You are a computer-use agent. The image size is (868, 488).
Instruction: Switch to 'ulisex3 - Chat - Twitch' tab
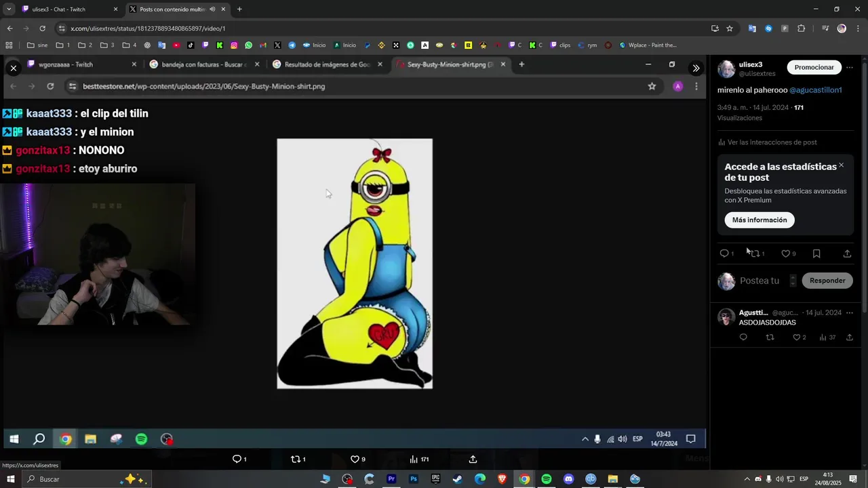69,9
